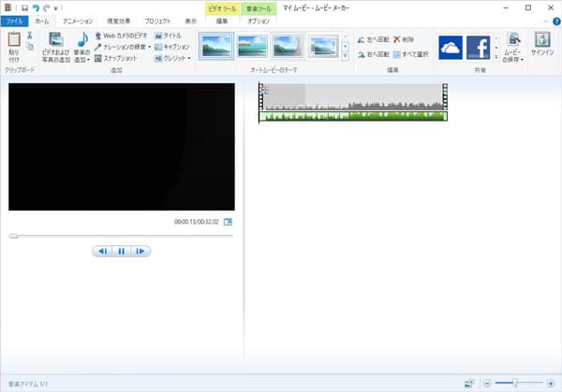562x392 pixels.
Task: Toggle full screen preview icon
Action: (x=228, y=222)
